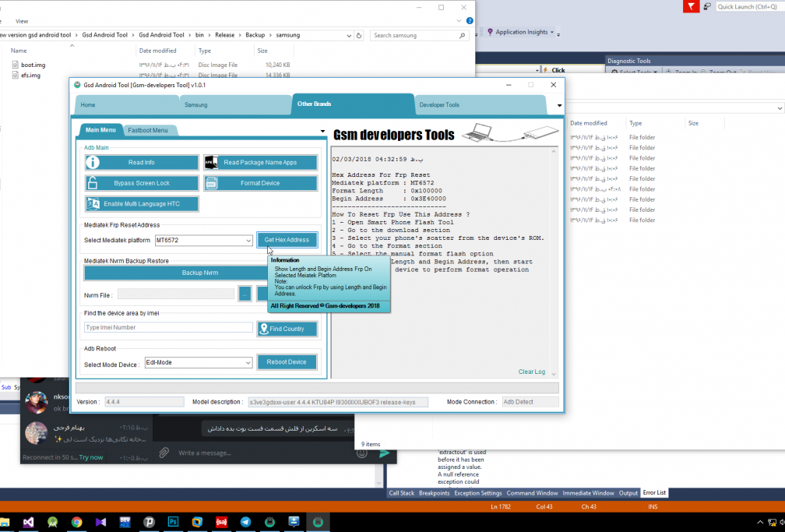
Task: Open the View menu in Explorer
Action: click(x=22, y=21)
